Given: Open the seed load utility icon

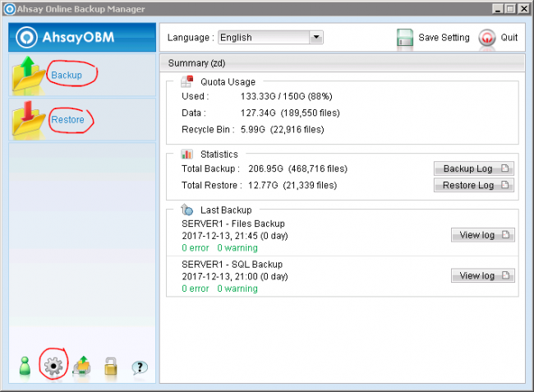Looking at the screenshot, I should 81,366.
